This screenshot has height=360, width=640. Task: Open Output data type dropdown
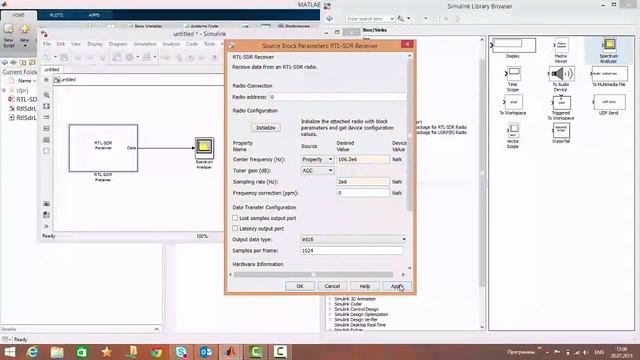tap(353, 239)
